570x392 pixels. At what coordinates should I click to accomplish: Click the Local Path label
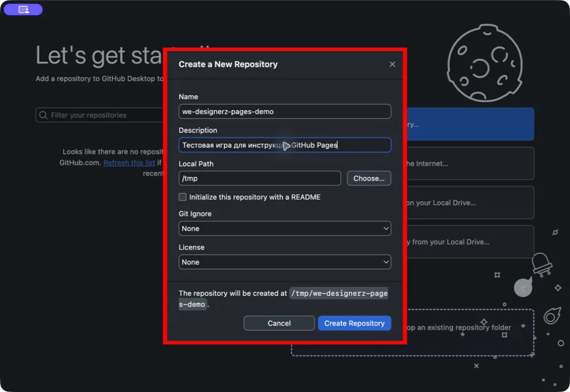tap(196, 164)
